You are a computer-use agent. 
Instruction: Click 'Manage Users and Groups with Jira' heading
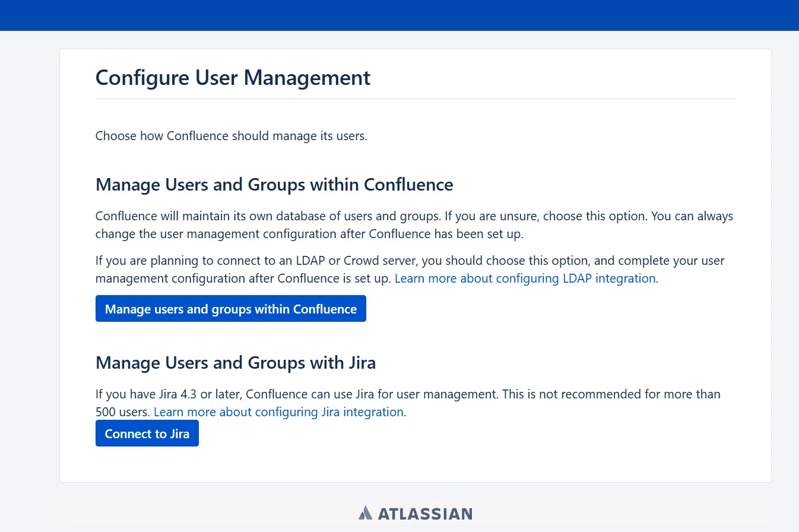click(x=236, y=363)
